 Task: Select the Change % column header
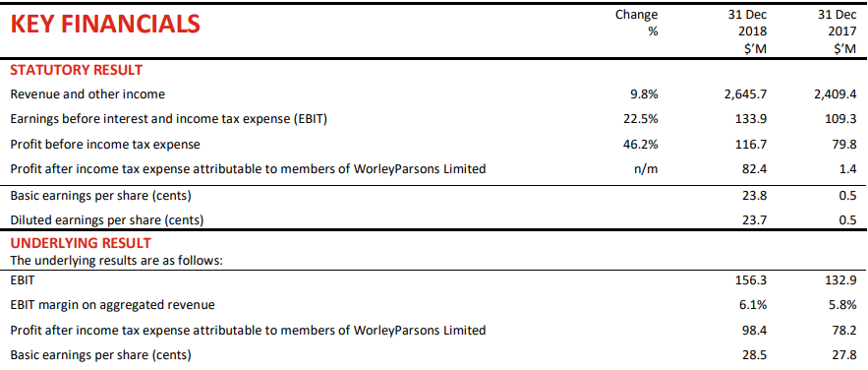point(637,24)
